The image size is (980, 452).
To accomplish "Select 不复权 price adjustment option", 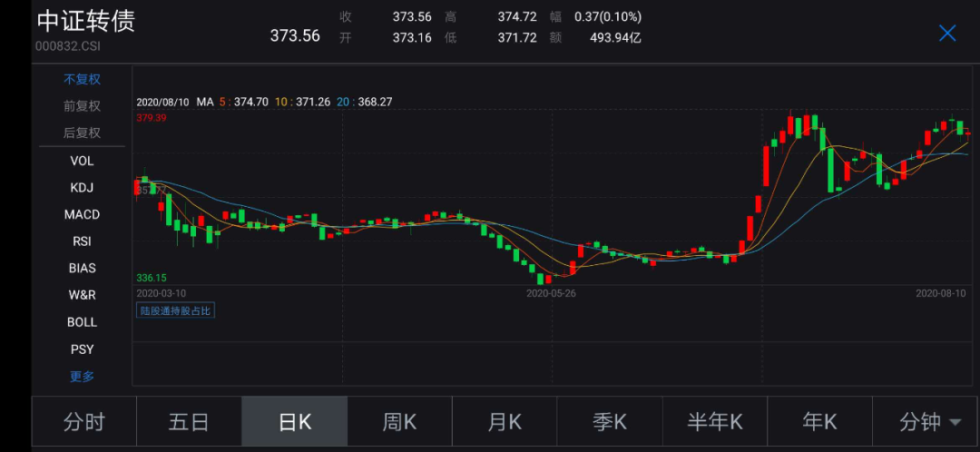I will point(82,79).
